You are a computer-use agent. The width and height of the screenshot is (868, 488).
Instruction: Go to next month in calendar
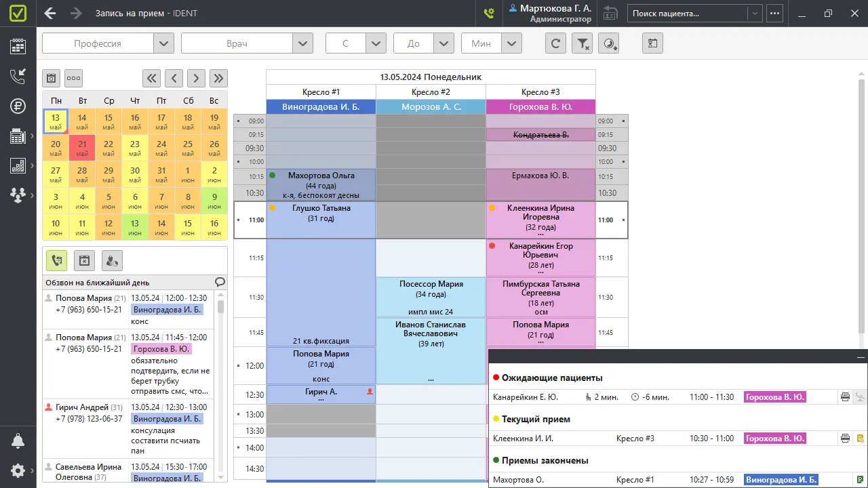(x=218, y=78)
